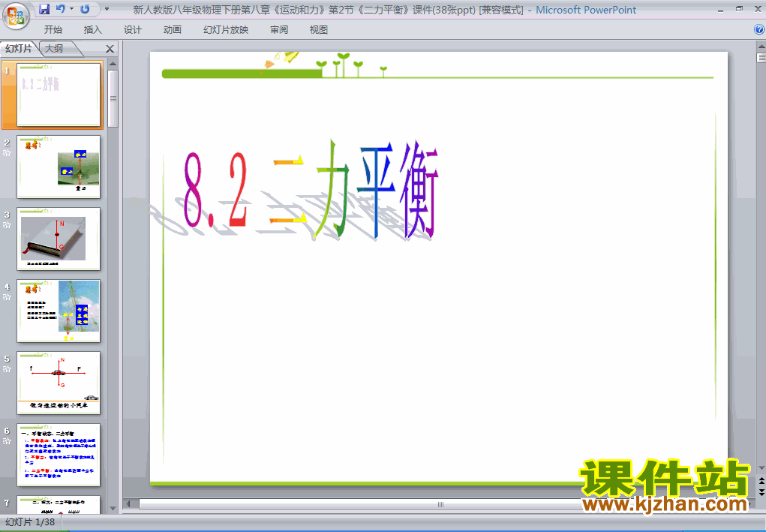Select slide 7 thumbnail

point(59,505)
